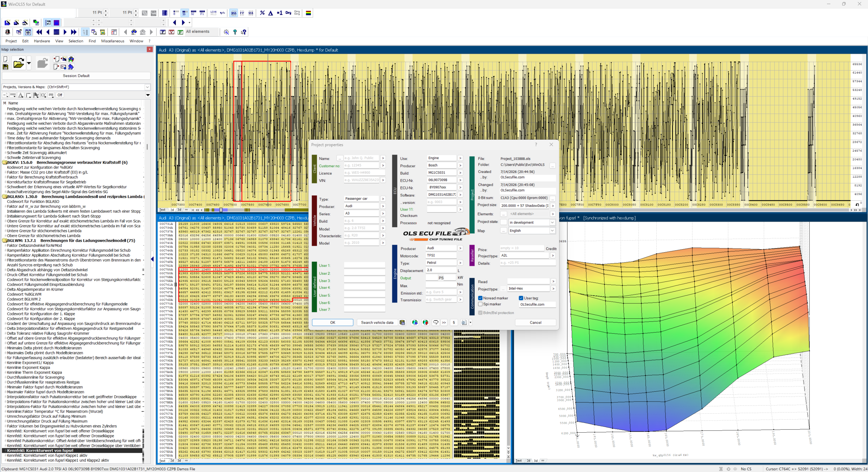The height and width of the screenshot is (472, 868).
Task: Open the Project menu
Action: coord(11,41)
